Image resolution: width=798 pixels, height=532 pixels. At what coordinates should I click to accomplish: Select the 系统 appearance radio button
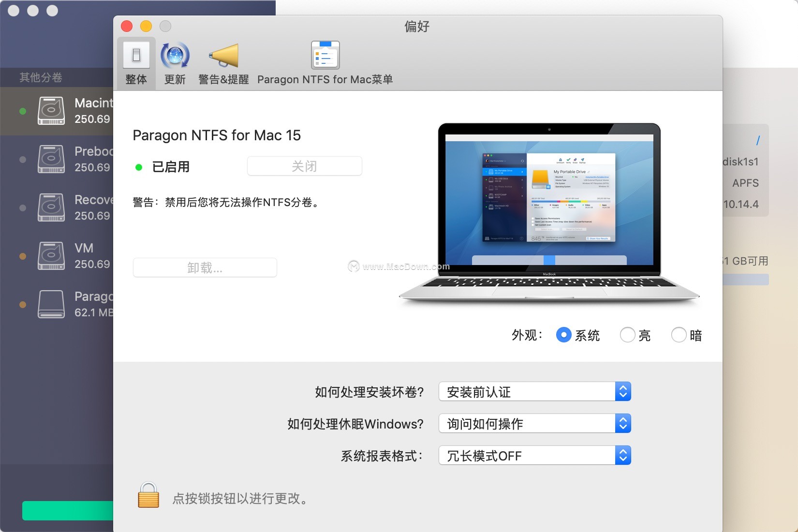[564, 335]
